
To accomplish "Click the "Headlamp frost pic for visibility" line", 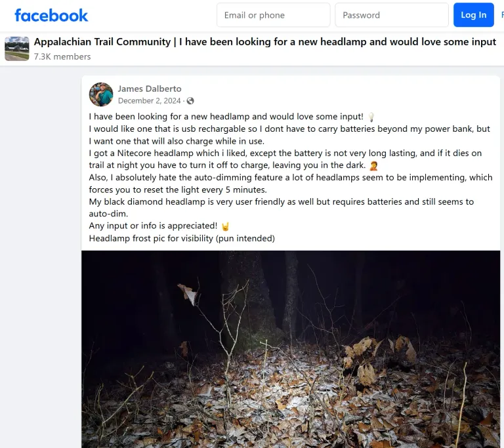I will coord(182,238).
